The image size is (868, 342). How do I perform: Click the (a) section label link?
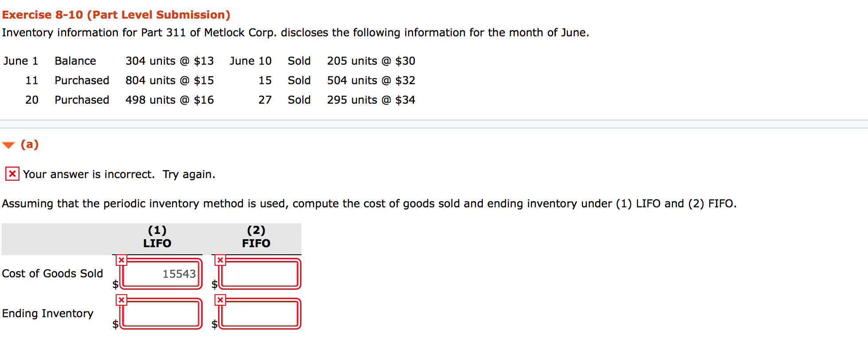29,144
